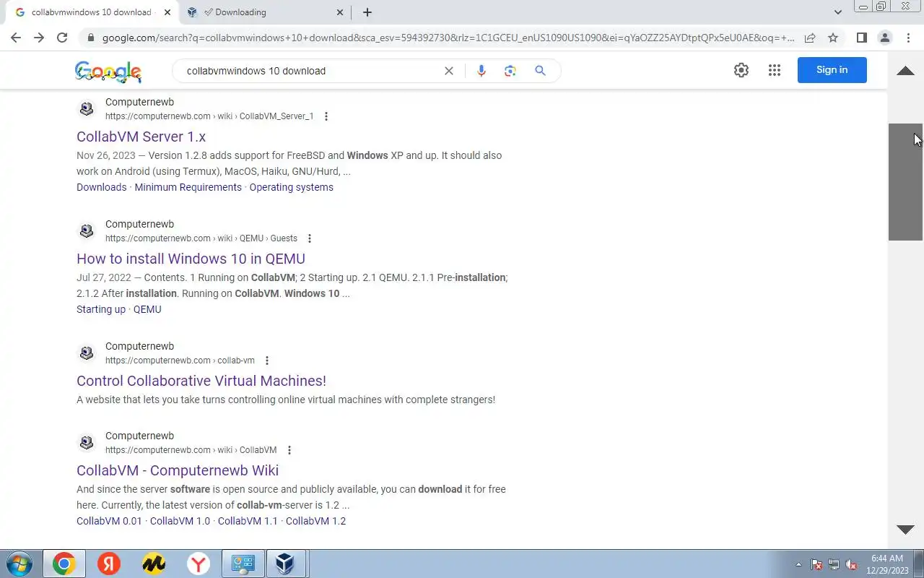
Task: Open How to install Windows 10 in QEMU
Action: pyautogui.click(x=191, y=259)
